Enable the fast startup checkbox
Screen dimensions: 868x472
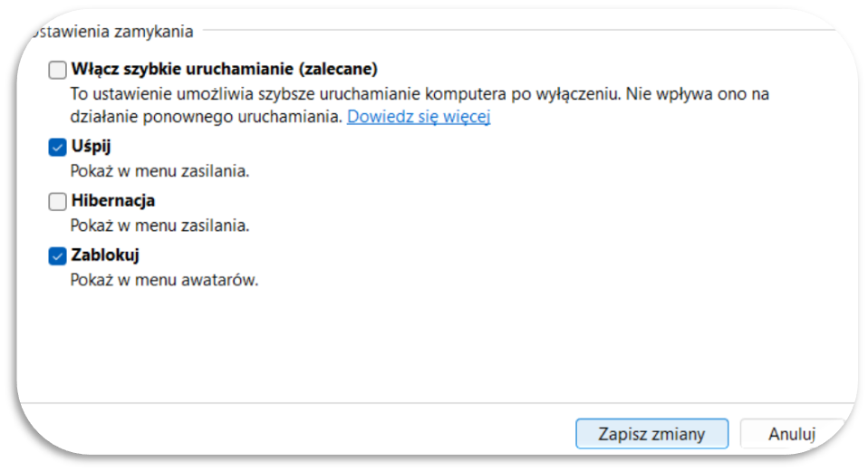tap(57, 70)
